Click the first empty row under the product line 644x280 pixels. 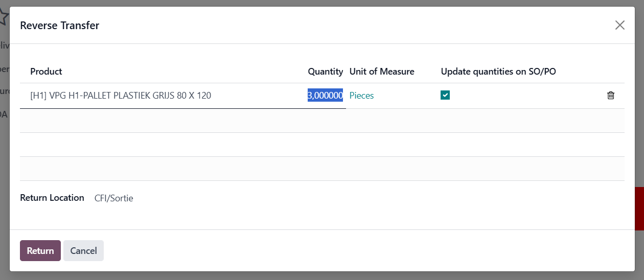pos(322,121)
